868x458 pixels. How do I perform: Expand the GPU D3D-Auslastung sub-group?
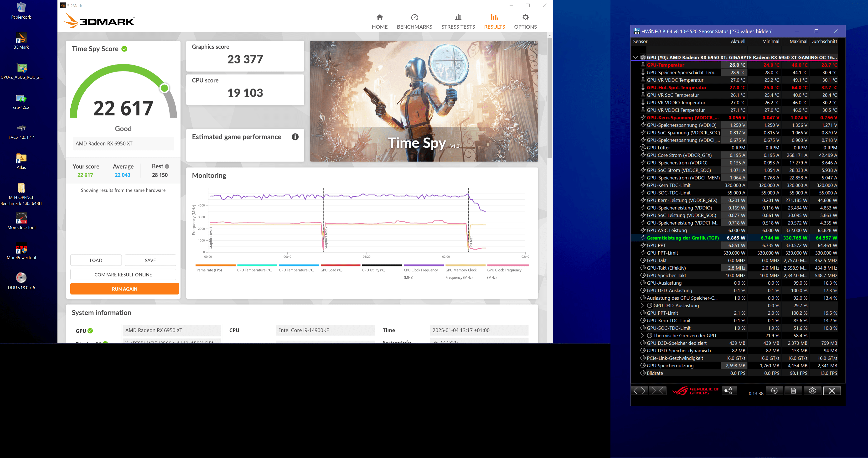tap(642, 305)
